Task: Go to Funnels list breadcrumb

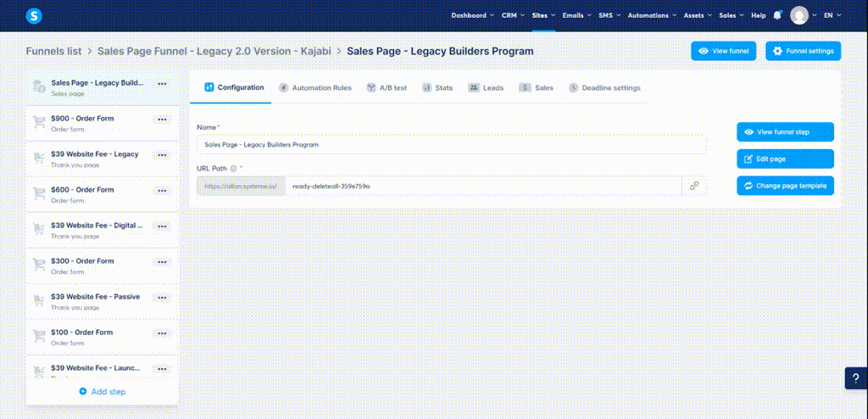Action: pyautogui.click(x=53, y=51)
